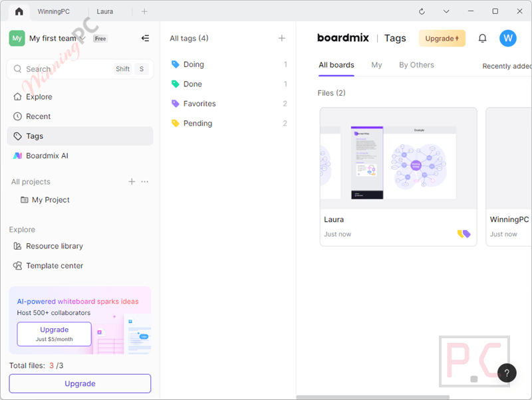
Task: Select the Done tag
Action: (x=229, y=84)
